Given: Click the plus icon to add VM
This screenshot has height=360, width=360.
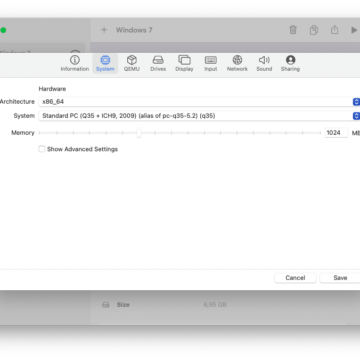Looking at the screenshot, I should pos(104,30).
